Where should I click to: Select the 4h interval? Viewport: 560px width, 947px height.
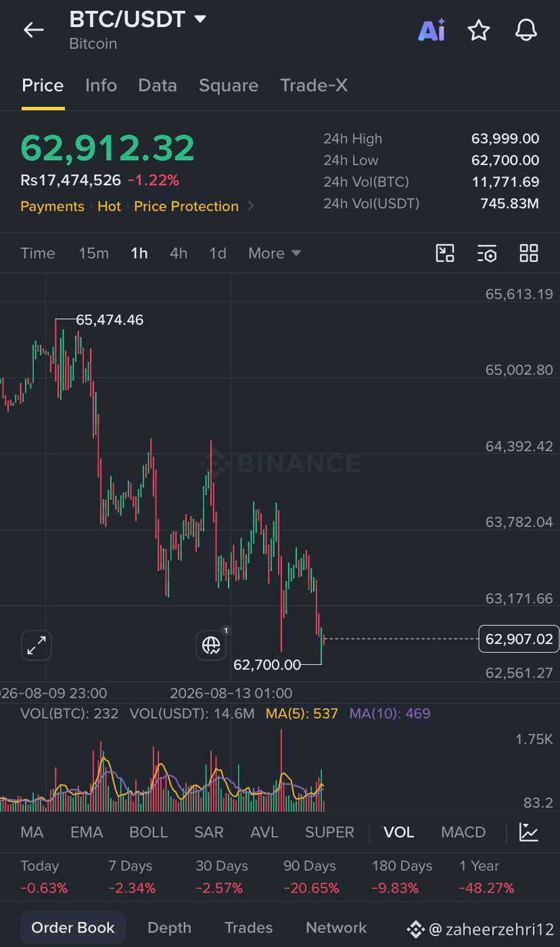click(179, 253)
